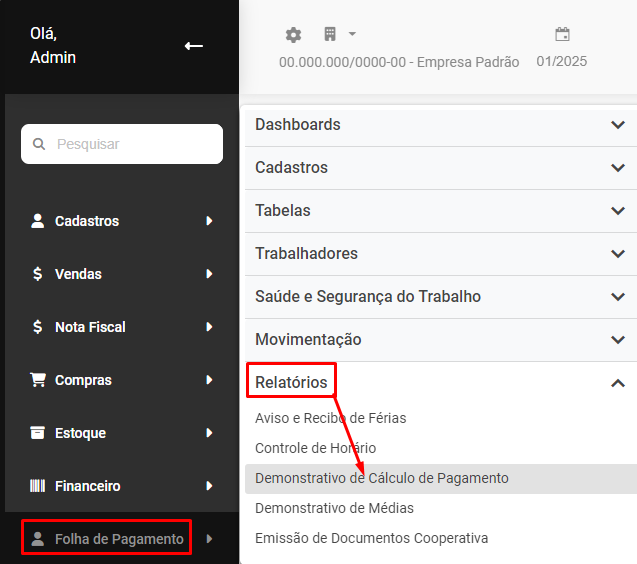Expand the Dashboards section chevron
The width and height of the screenshot is (637, 564).
[x=618, y=125]
